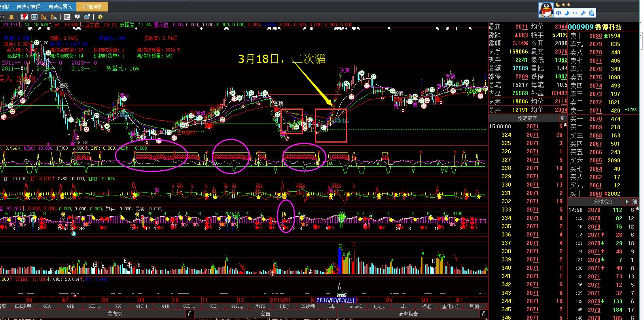Select the mmacd indicator tab
Viewport: 644px width, 320px height.
point(355,306)
